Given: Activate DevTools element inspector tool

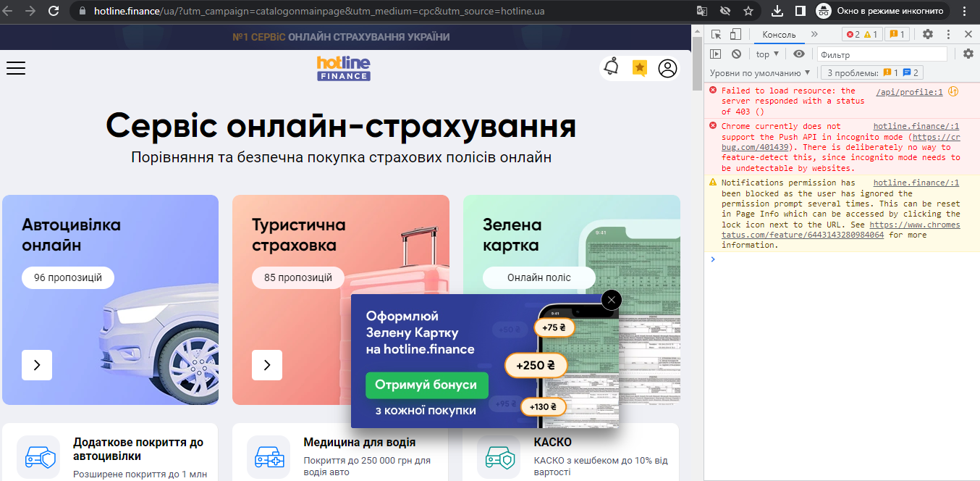Looking at the screenshot, I should click(x=716, y=34).
